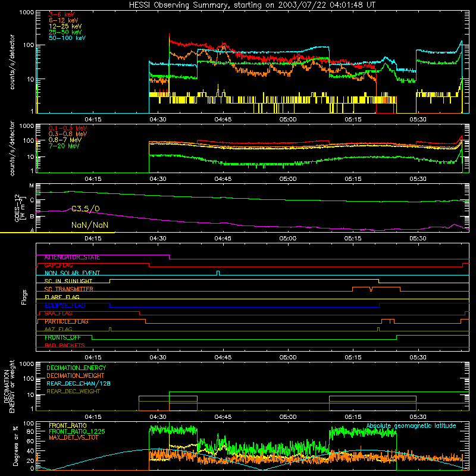Click the FRONT_RATIO_1225 legend entry

coord(77,431)
